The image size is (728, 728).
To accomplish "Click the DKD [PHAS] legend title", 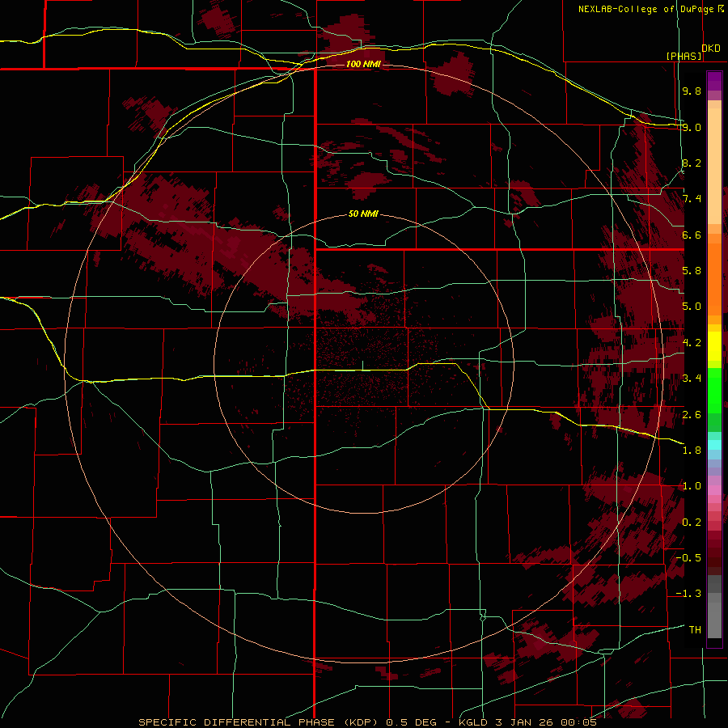I will click(694, 53).
